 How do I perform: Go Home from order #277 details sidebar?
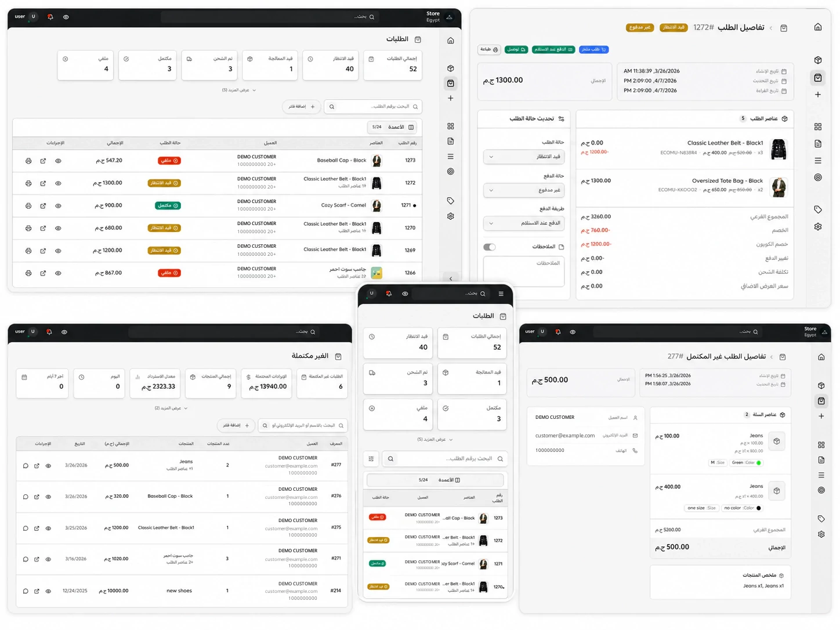[x=821, y=357]
